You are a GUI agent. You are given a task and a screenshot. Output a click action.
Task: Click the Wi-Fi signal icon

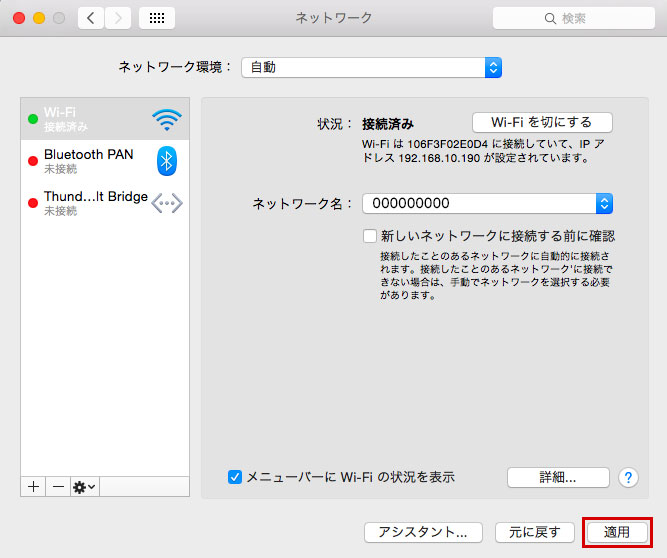167,120
